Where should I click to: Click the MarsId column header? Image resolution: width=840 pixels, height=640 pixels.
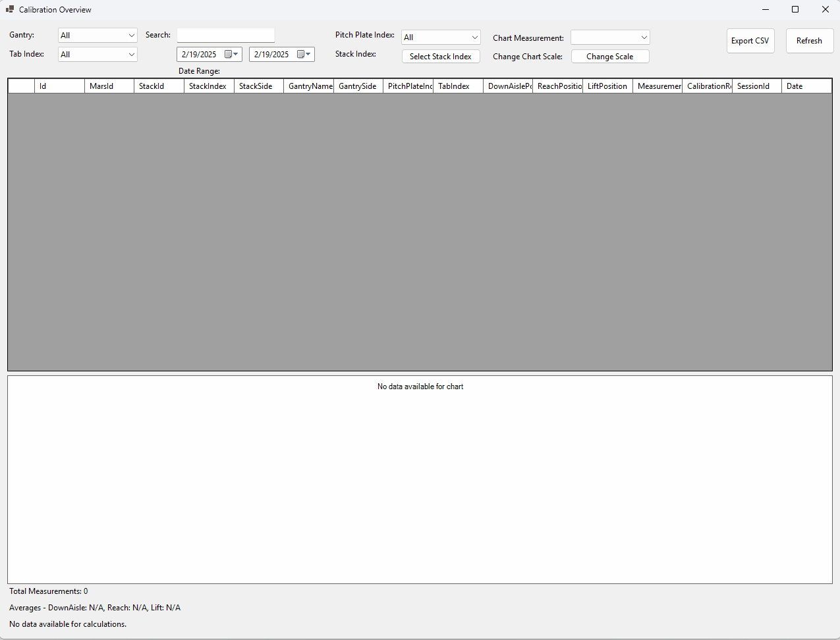coord(109,86)
